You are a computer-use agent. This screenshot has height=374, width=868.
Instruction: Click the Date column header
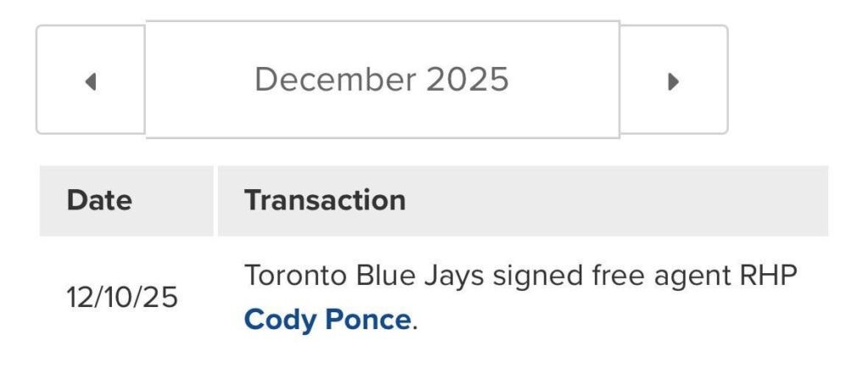(99, 200)
